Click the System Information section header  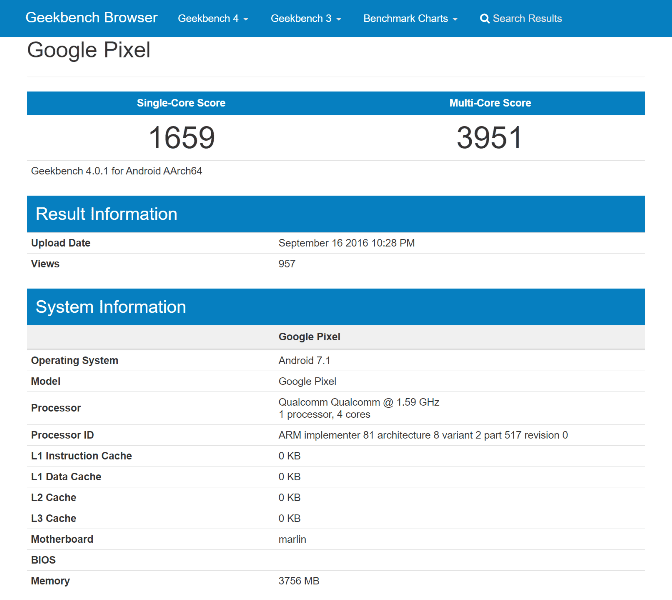(336, 307)
